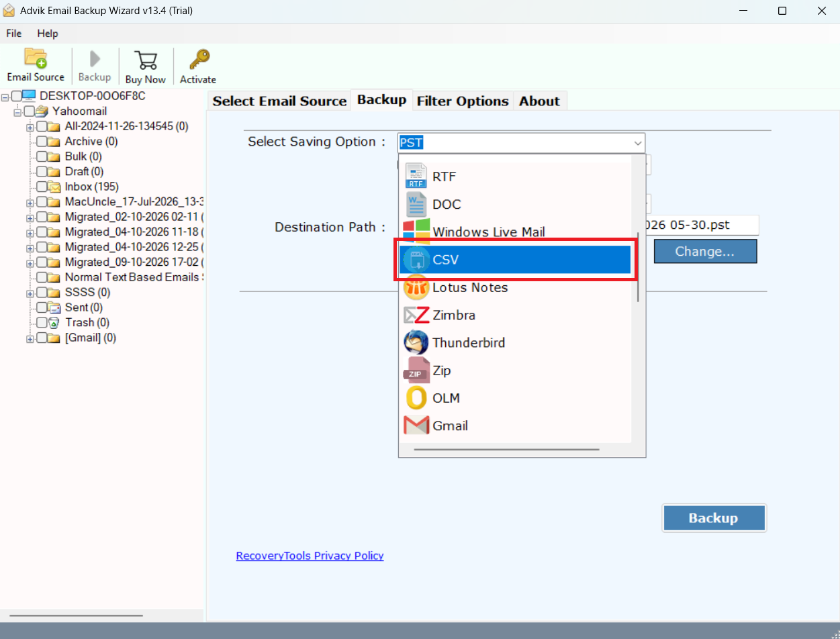This screenshot has height=639, width=840.
Task: Switch to the About tab
Action: coord(539,101)
